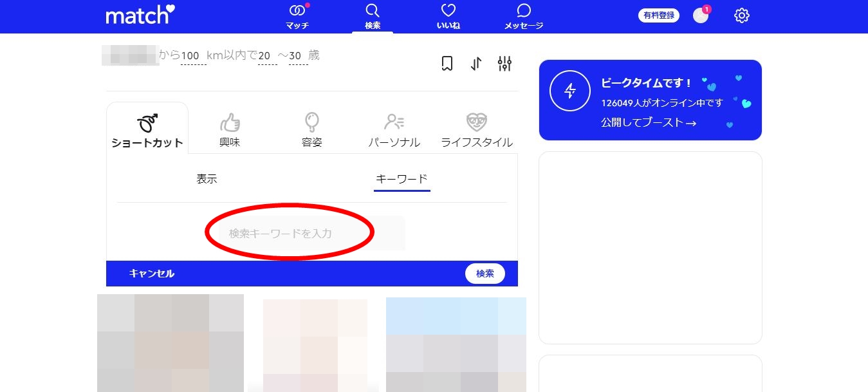Change the 100 km distance value
Image resolution: width=868 pixels, height=392 pixels.
click(190, 56)
